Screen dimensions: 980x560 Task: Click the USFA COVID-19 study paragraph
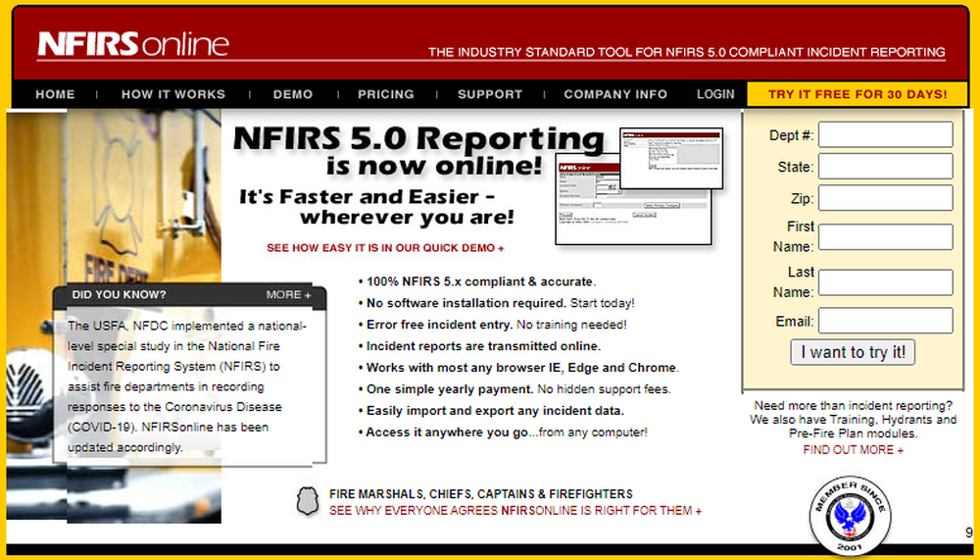[186, 386]
